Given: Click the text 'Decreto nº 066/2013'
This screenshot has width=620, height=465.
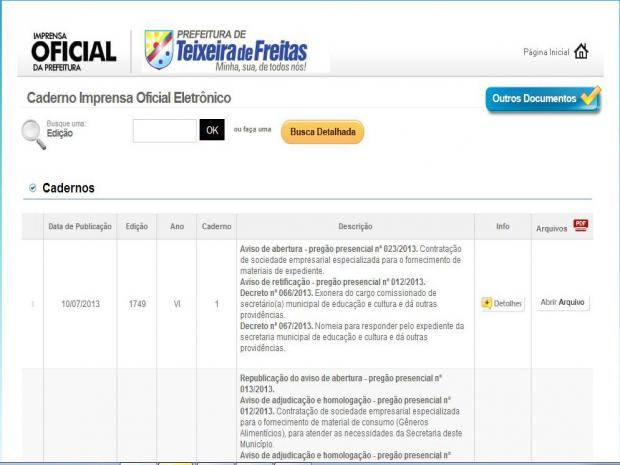Looking at the screenshot, I should 276,293.
